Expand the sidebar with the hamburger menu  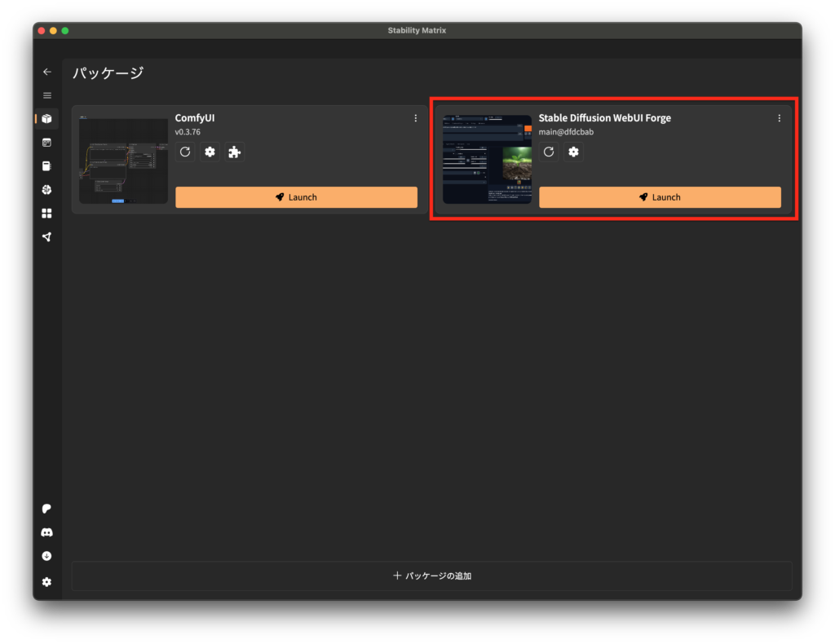46,95
